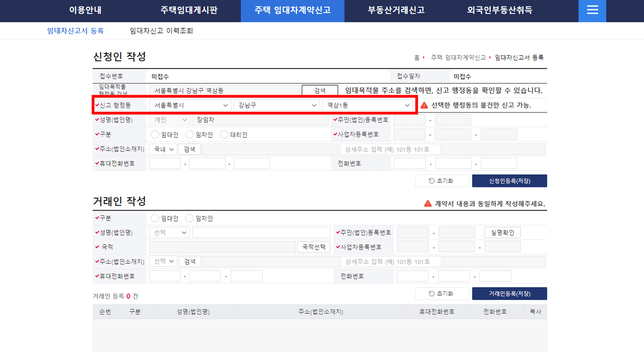Click the warning triangle beside 신고 행정동 notice
The width and height of the screenshot is (644, 352).
(424, 105)
